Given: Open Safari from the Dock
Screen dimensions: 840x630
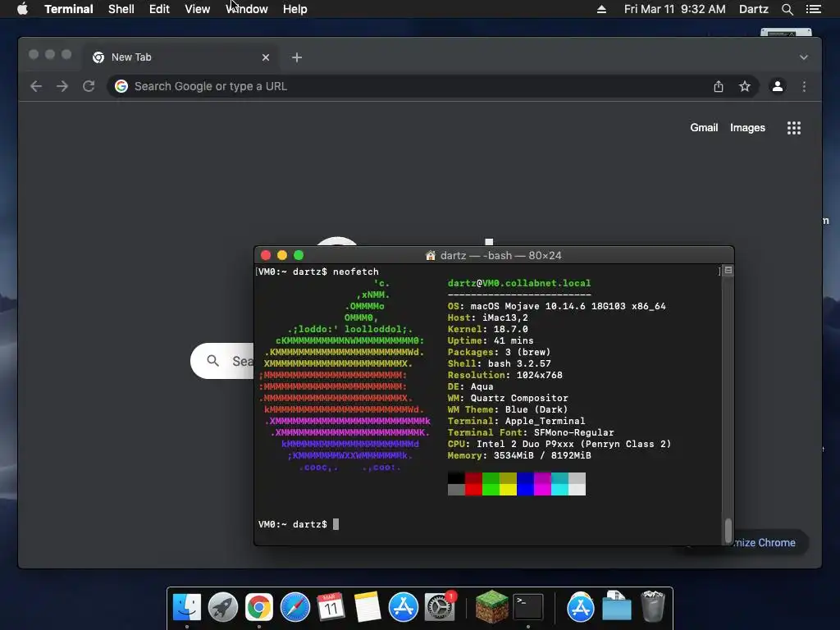Looking at the screenshot, I should pos(294,607).
